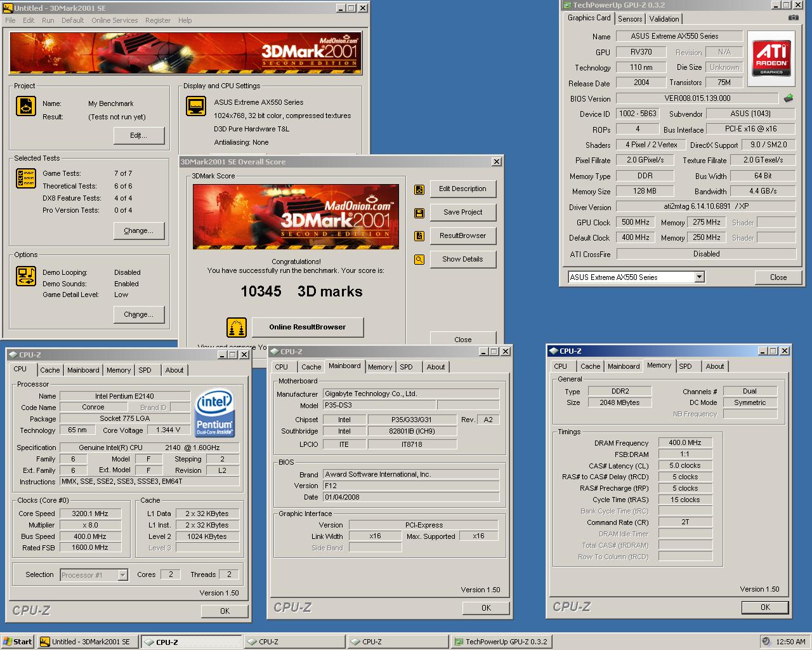Click the BIOS Version VER008.015.139.000 field
This screenshot has height=650, width=812.
pos(697,98)
